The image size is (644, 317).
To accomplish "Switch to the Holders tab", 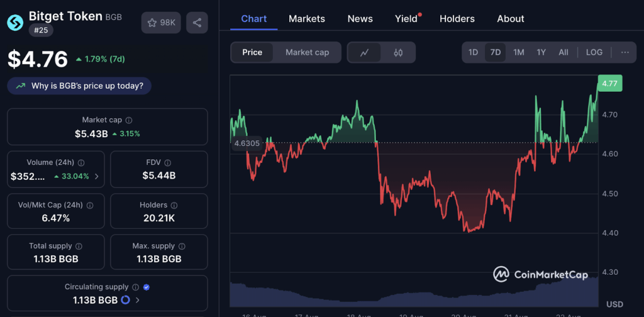I will pyautogui.click(x=457, y=19).
